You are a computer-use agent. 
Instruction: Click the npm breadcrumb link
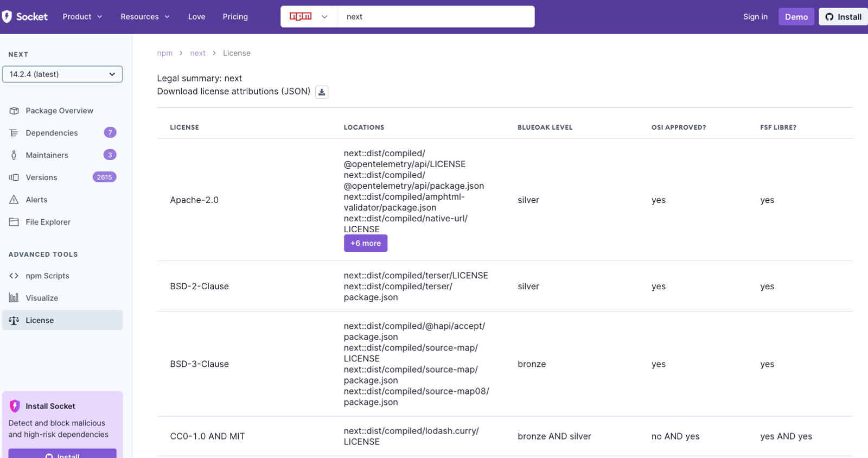(x=164, y=53)
